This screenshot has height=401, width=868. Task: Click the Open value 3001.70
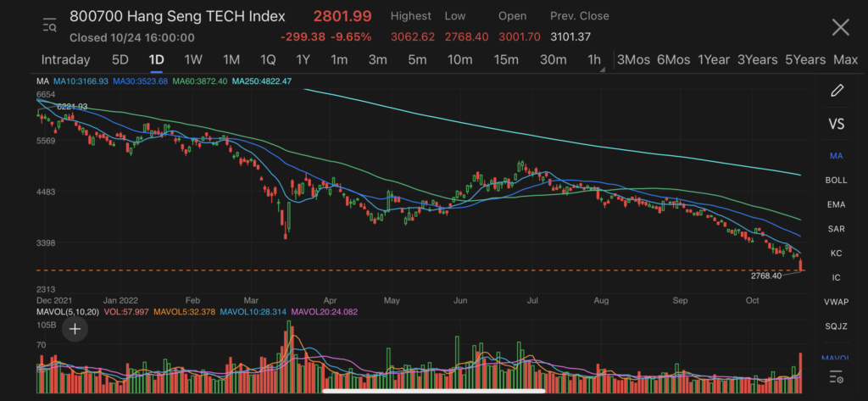click(519, 37)
